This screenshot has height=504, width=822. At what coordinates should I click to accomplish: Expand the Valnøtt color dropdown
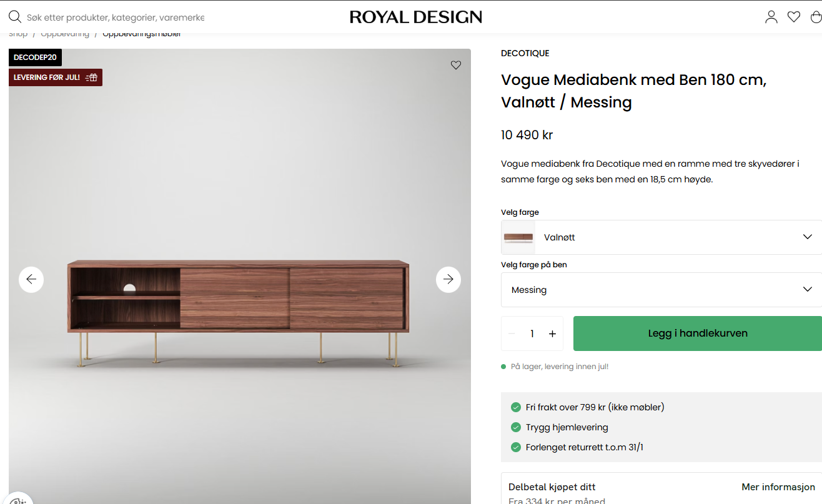[x=807, y=237]
